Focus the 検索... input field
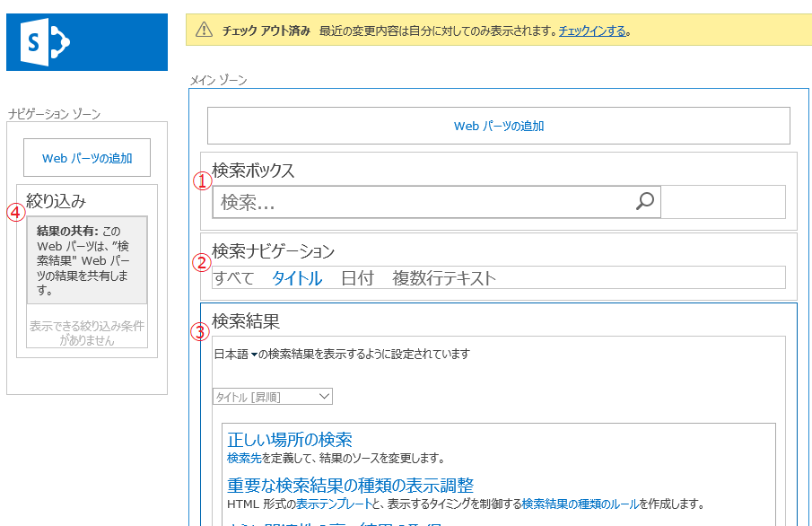This screenshot has width=812, height=526. point(422,203)
